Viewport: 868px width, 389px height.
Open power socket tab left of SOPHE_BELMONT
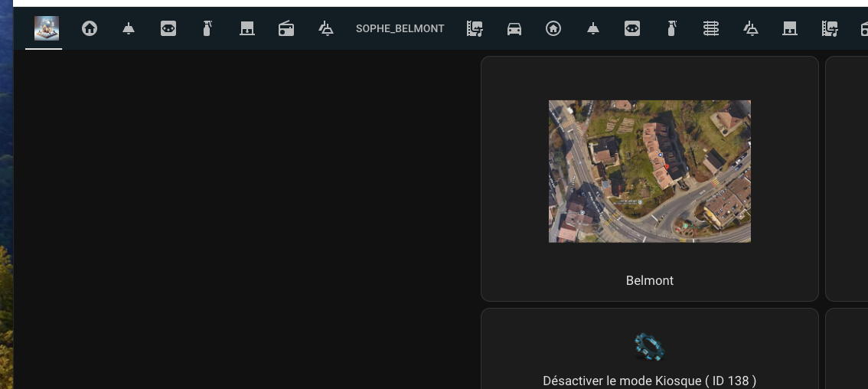click(x=168, y=28)
